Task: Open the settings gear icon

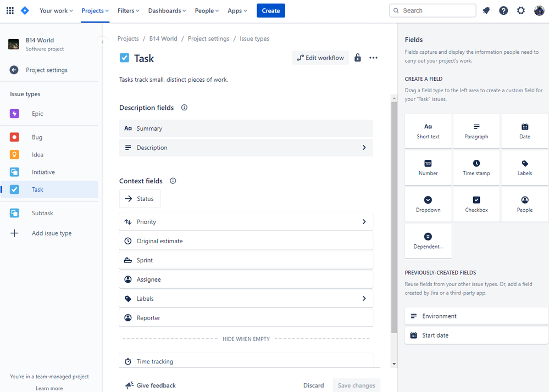Action: pos(521,10)
